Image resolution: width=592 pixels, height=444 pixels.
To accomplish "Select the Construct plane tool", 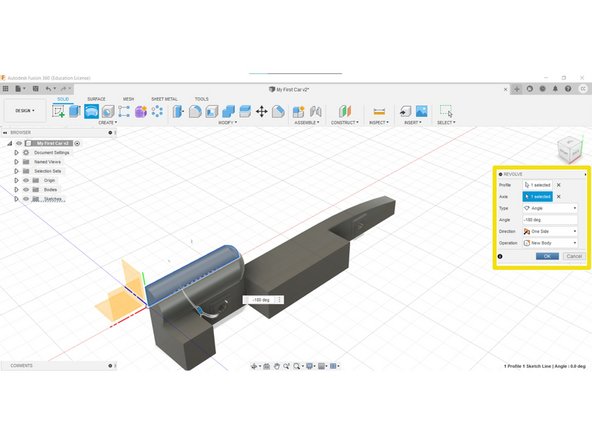I will click(x=345, y=111).
